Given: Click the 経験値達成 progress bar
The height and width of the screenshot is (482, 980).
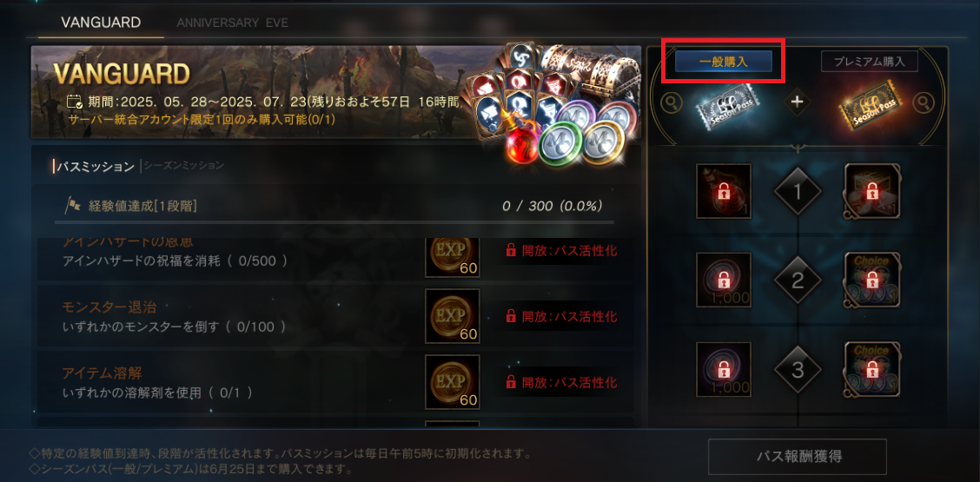Looking at the screenshot, I should tap(334, 221).
